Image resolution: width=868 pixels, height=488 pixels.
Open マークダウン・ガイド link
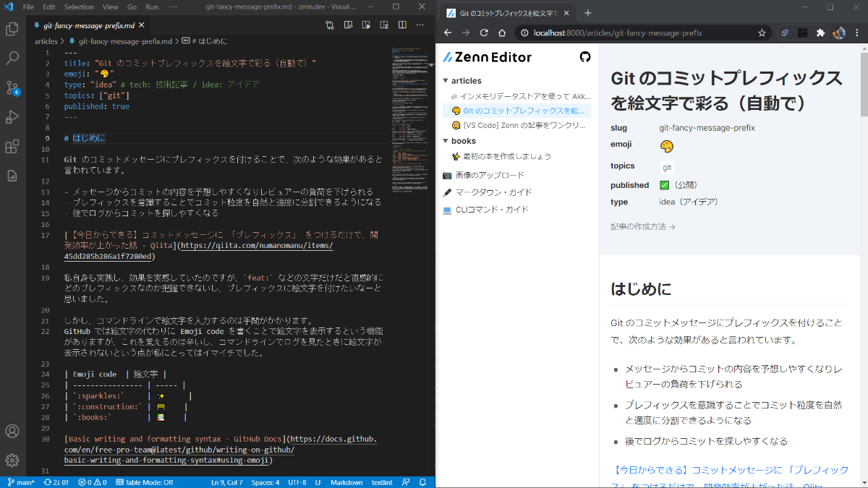tap(487, 192)
